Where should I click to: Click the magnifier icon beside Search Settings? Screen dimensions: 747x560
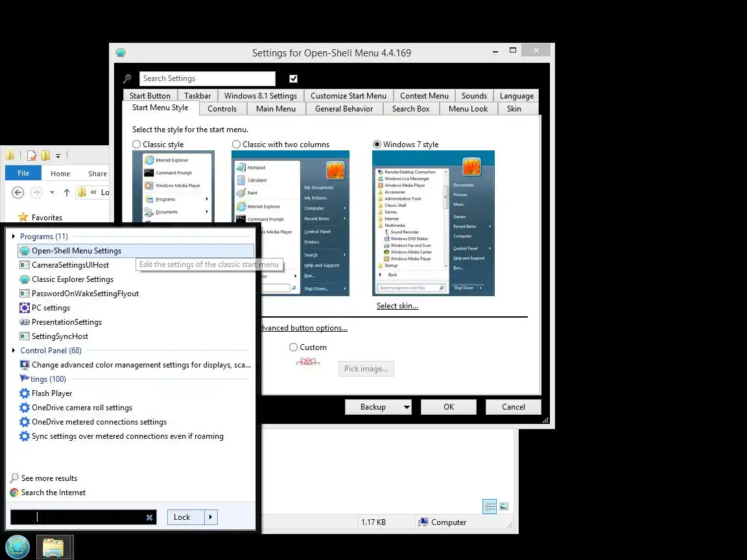pyautogui.click(x=127, y=78)
